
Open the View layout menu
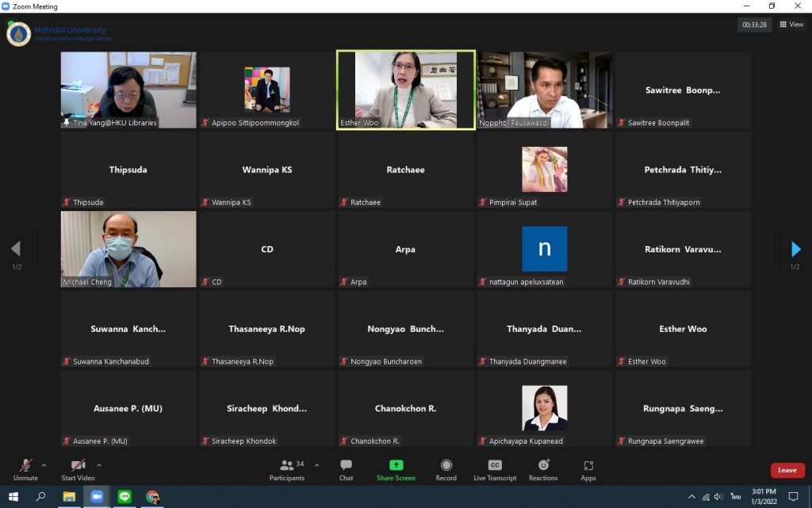[x=791, y=25]
